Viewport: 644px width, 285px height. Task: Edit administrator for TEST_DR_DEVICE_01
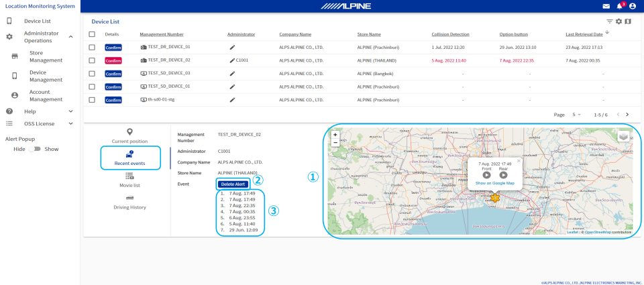pos(233,47)
